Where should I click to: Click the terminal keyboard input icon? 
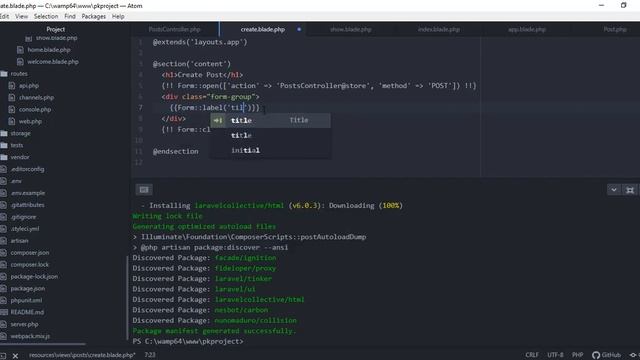coord(144,189)
